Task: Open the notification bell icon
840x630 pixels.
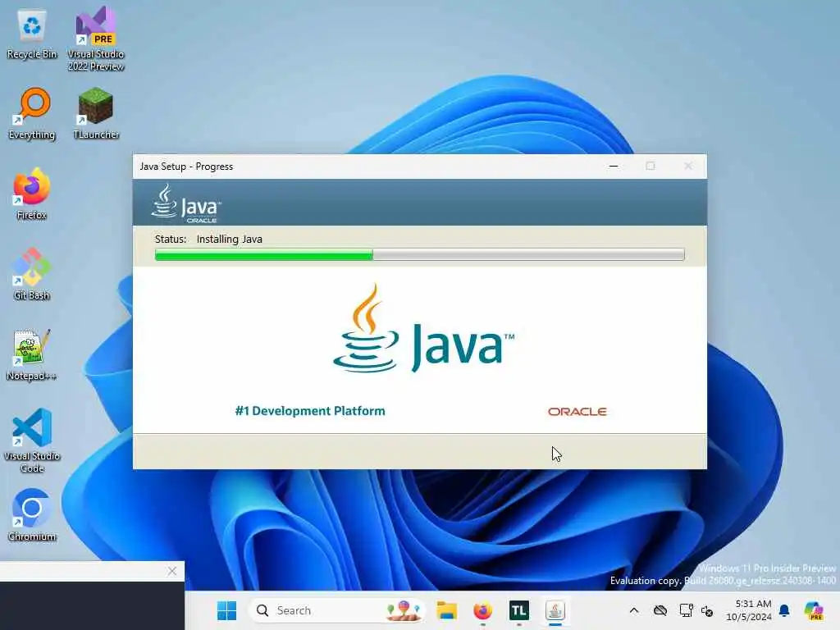Action: [784, 610]
